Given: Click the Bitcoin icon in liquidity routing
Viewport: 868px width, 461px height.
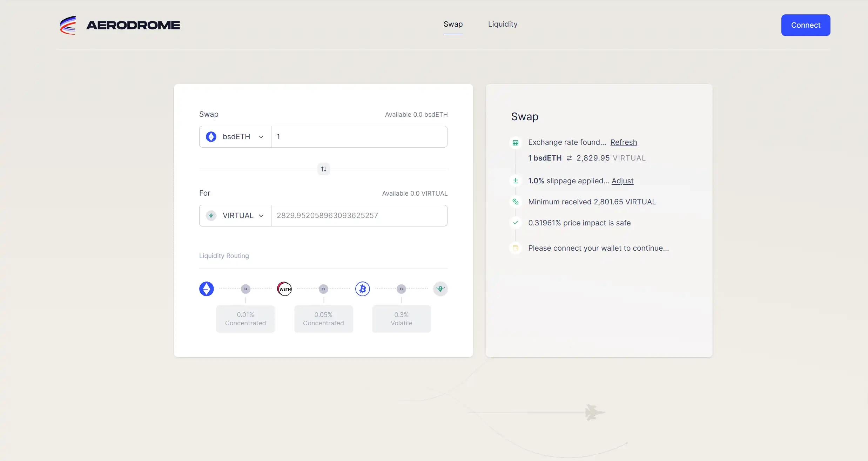Looking at the screenshot, I should pyautogui.click(x=362, y=289).
